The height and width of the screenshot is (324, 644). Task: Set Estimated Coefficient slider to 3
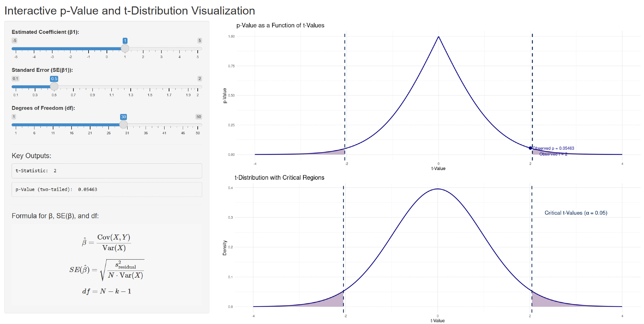pos(161,49)
